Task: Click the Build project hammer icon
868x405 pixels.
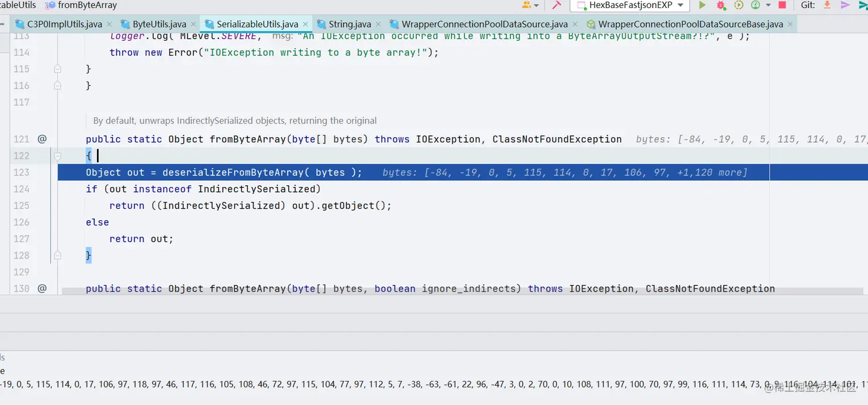Action: (x=556, y=5)
